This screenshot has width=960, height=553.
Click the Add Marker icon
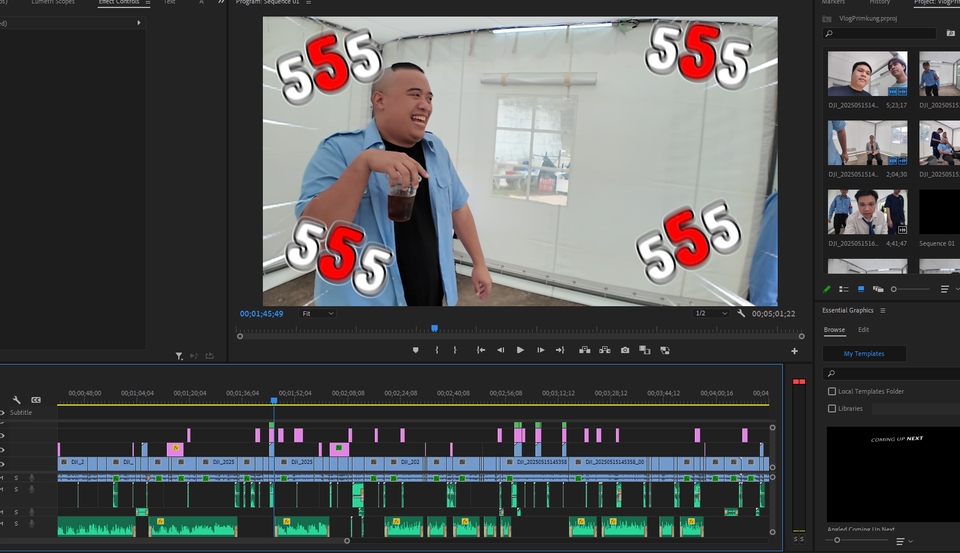tap(416, 350)
